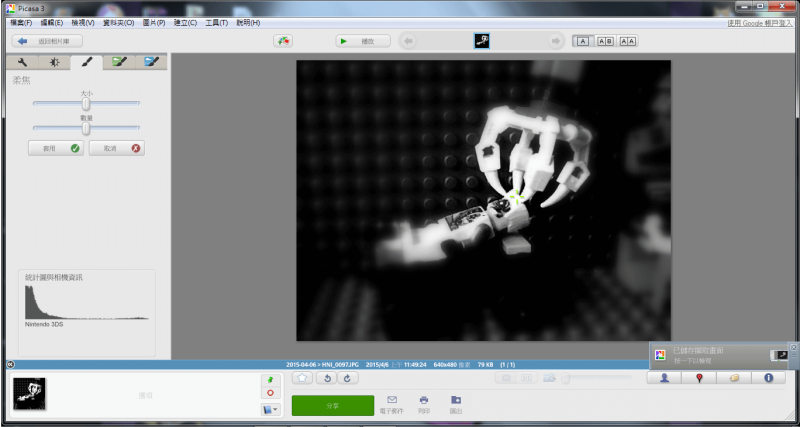
Task: Open the 檔案(F) menu
Action: [21, 22]
